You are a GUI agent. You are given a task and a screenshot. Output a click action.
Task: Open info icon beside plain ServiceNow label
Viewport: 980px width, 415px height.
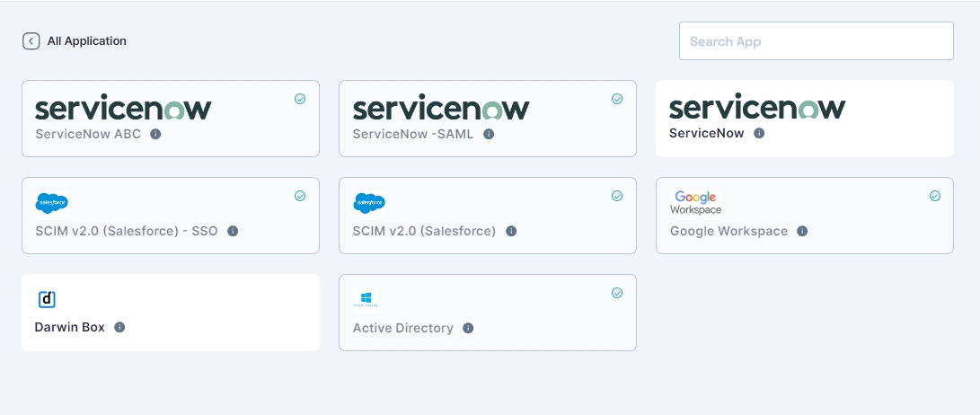pos(759,133)
